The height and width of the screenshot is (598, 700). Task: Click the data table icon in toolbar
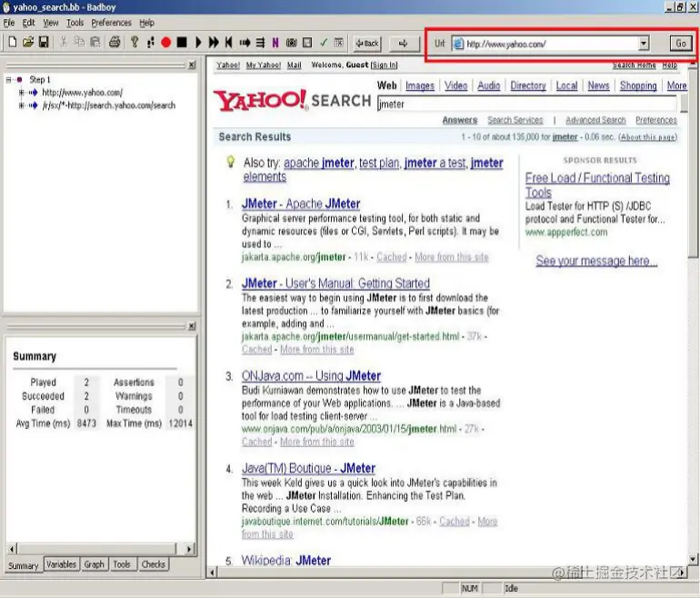tap(339, 43)
